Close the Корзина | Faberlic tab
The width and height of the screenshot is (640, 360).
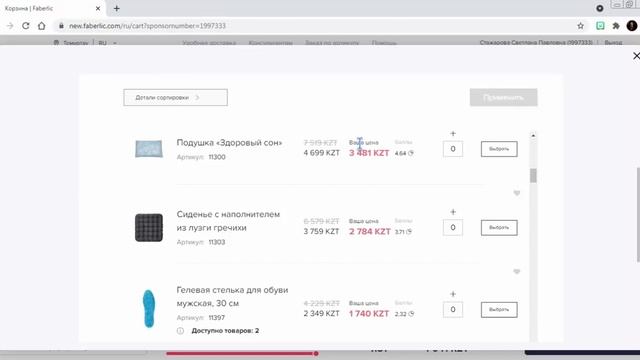pos(98,8)
